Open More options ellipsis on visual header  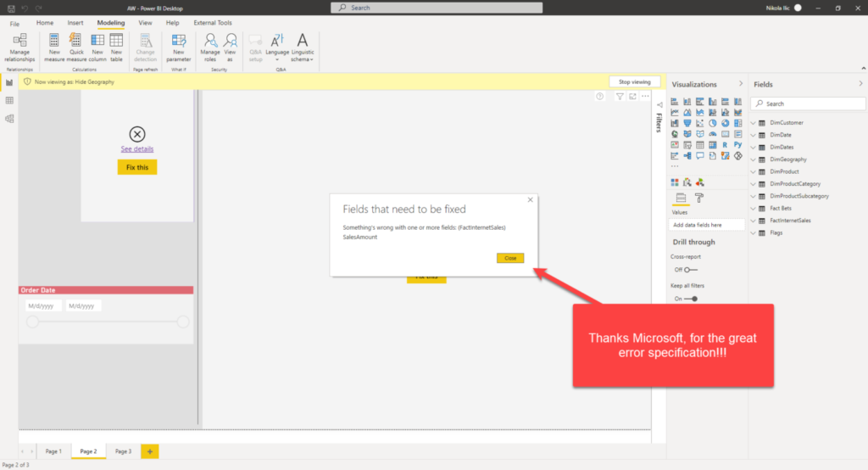click(x=645, y=97)
